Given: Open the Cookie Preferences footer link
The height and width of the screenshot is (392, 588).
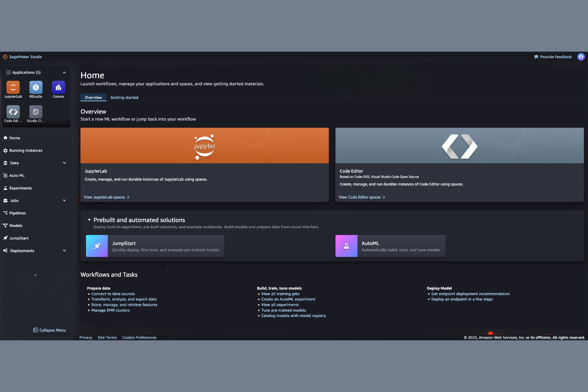Looking at the screenshot, I should tap(139, 338).
